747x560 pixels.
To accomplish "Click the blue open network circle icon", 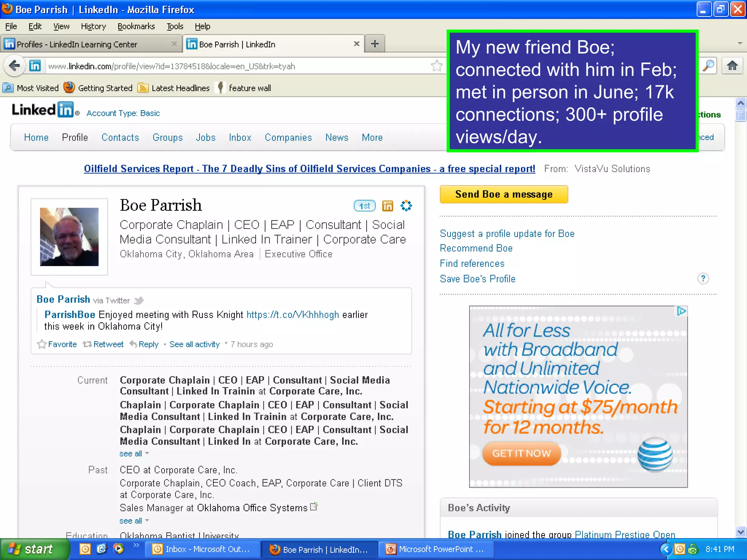I will pos(406,206).
